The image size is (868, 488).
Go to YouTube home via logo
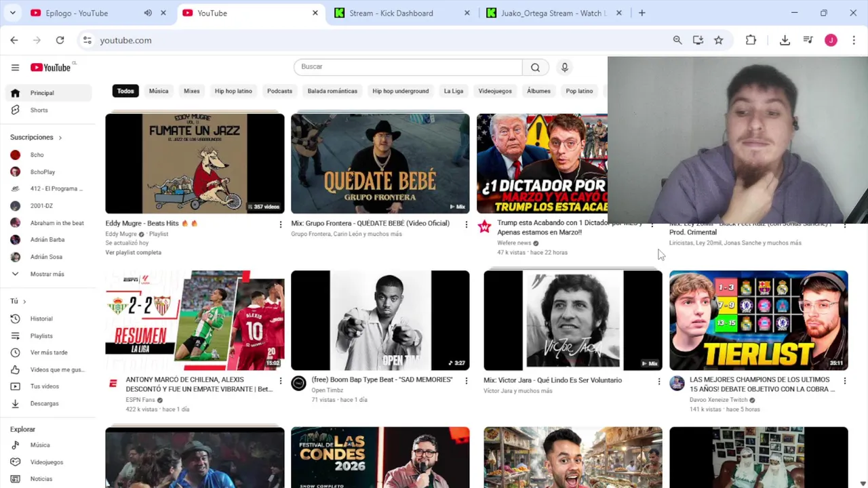point(51,67)
